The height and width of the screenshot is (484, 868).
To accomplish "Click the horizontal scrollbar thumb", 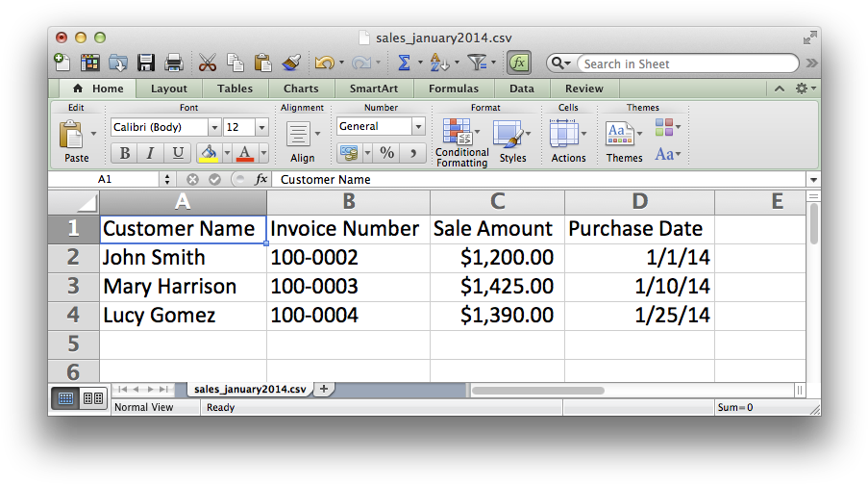I will pos(537,391).
